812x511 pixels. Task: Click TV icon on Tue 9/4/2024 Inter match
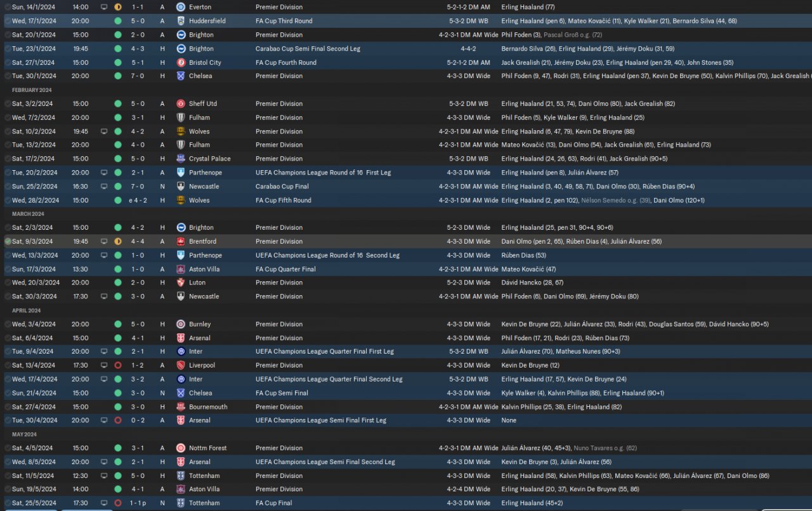104,351
